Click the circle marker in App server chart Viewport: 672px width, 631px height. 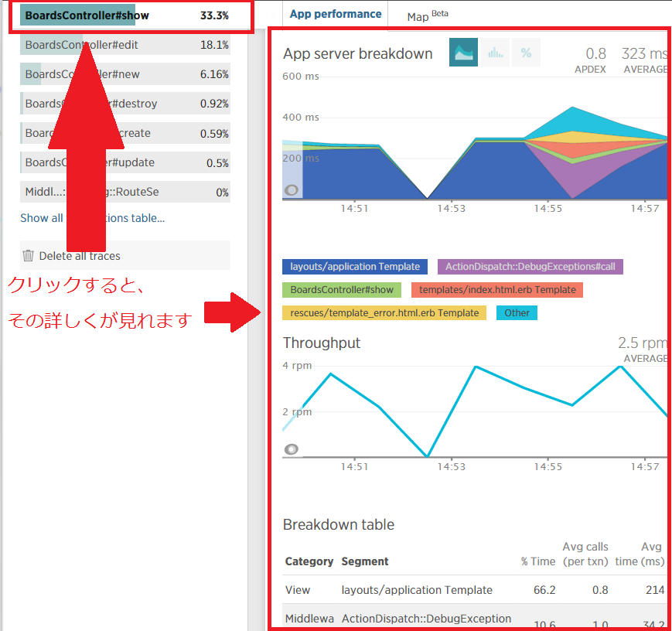292,189
